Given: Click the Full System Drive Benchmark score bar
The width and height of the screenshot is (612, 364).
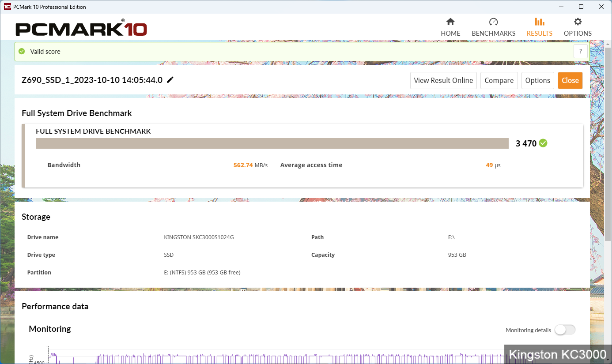Looking at the screenshot, I should (272, 143).
